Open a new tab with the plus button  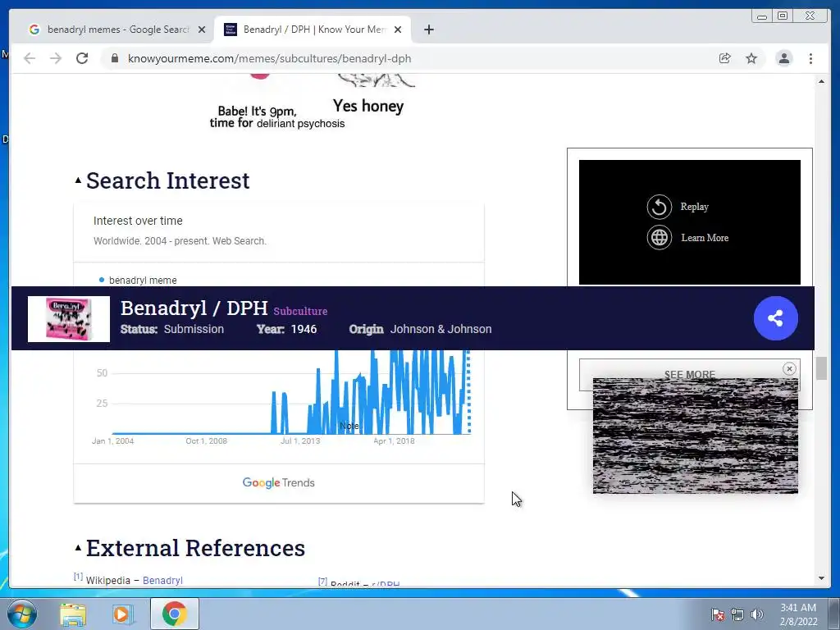(x=428, y=30)
